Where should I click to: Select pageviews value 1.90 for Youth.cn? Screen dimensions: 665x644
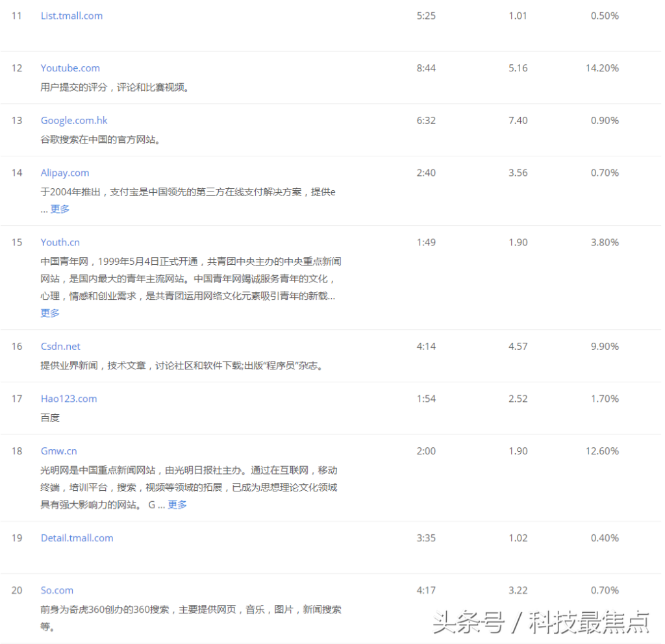(x=518, y=242)
